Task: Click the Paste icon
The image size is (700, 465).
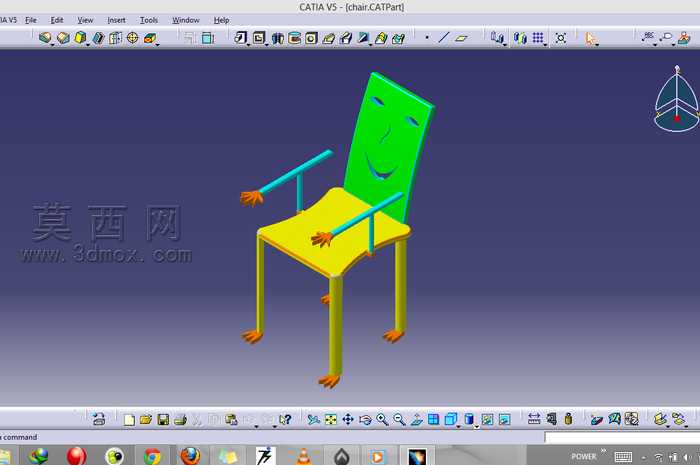Action: [x=231, y=419]
